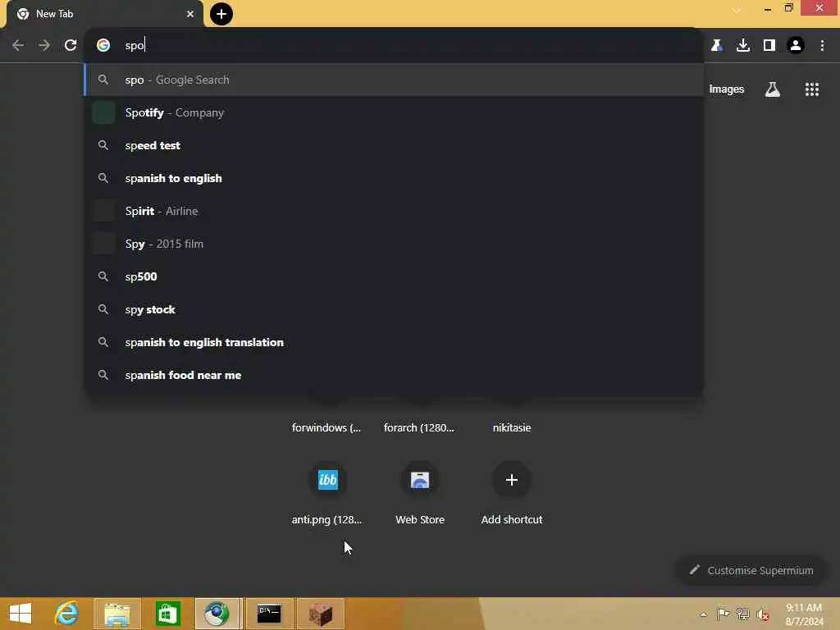Close the New Tab tab
The height and width of the screenshot is (630, 840).
[190, 14]
